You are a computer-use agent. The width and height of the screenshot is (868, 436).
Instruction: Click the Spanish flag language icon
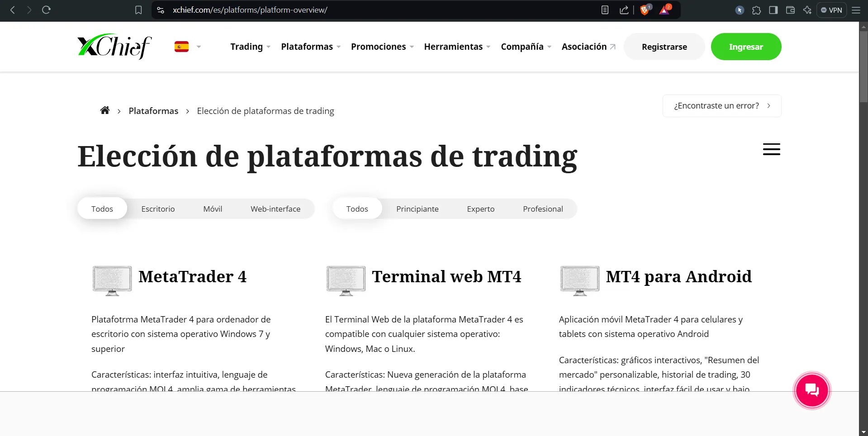coord(181,47)
